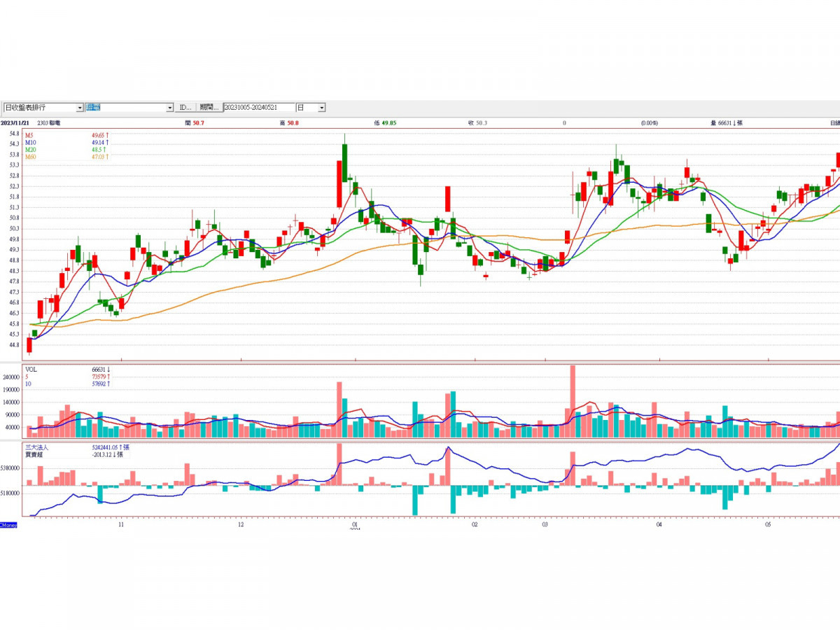Select the M20 moving average legend
The width and height of the screenshot is (840, 630).
click(x=31, y=150)
